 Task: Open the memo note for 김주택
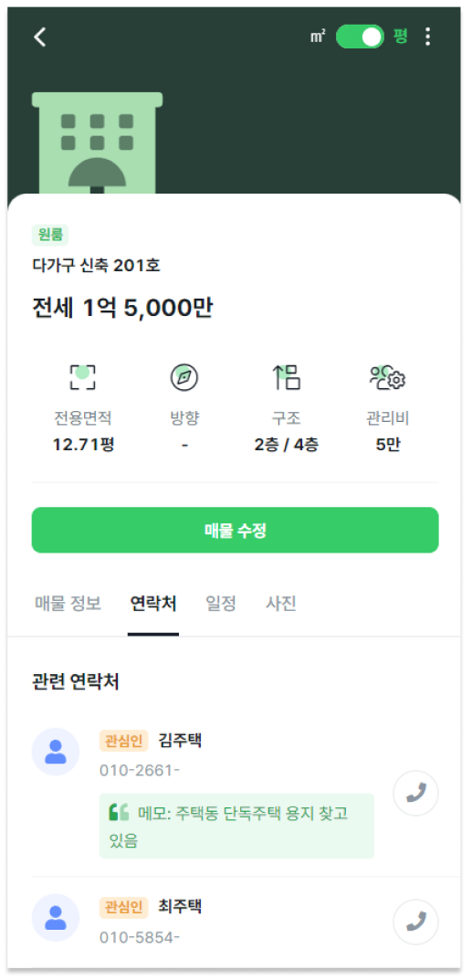(x=236, y=827)
